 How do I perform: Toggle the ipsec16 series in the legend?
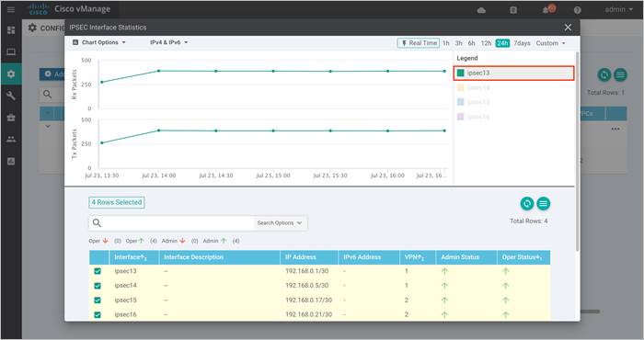[514, 117]
